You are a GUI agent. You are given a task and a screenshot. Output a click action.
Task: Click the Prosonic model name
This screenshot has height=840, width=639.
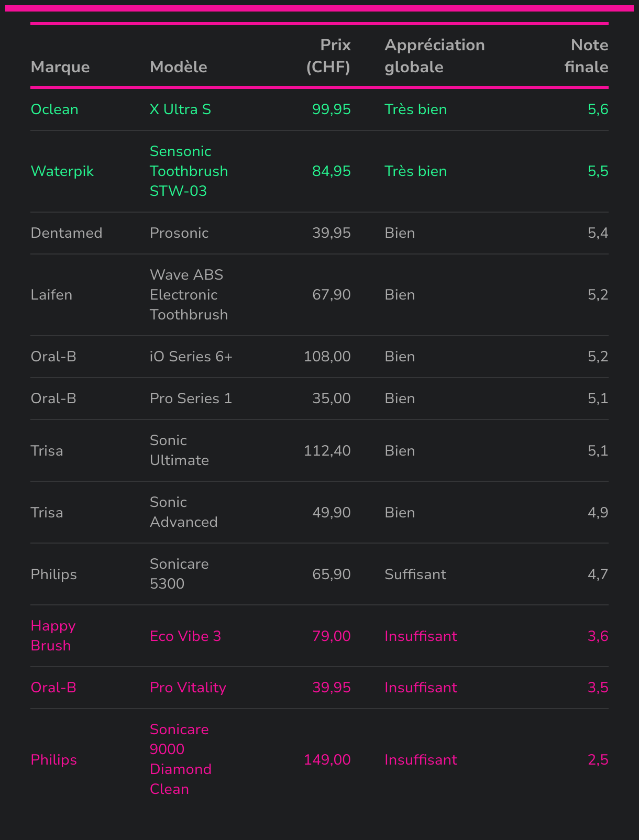coord(179,233)
